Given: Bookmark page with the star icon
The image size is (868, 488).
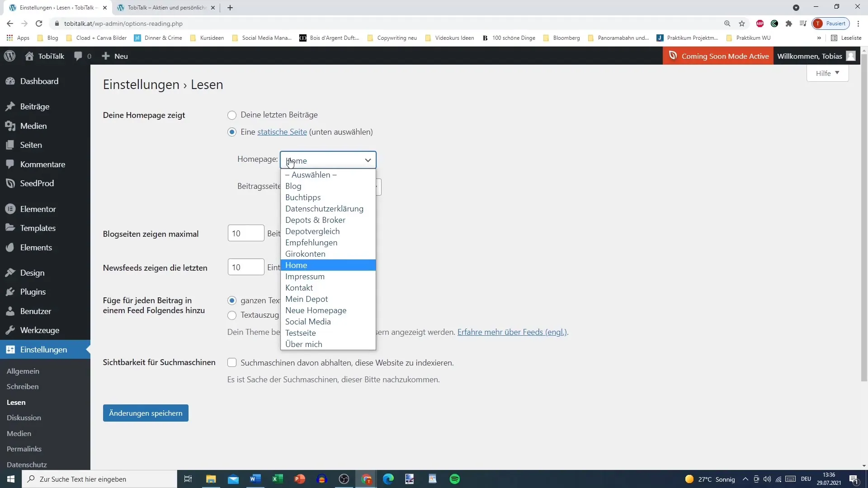Looking at the screenshot, I should (x=742, y=23).
